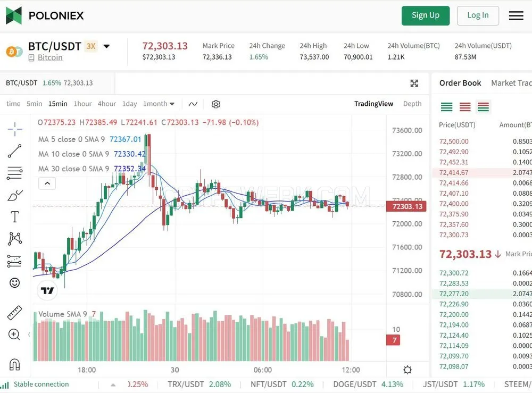Enable the magnet snap tool
Screen dimensions: 532x393
point(14,364)
